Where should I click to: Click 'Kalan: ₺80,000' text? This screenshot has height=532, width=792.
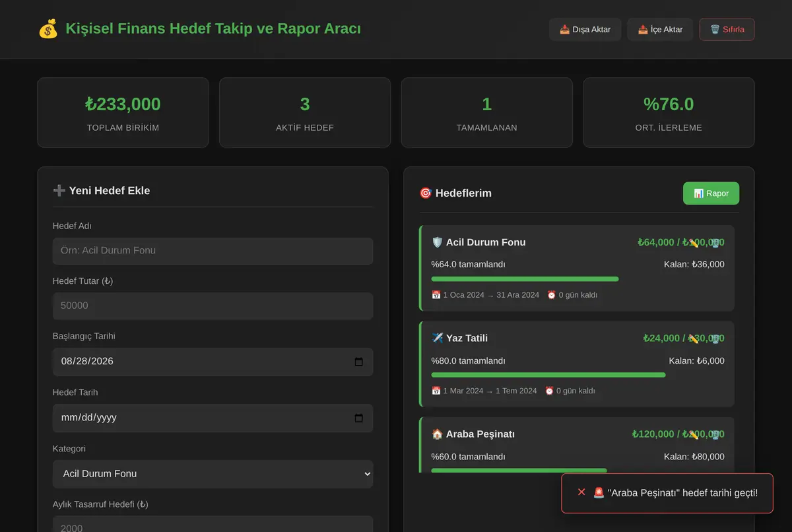pos(694,457)
